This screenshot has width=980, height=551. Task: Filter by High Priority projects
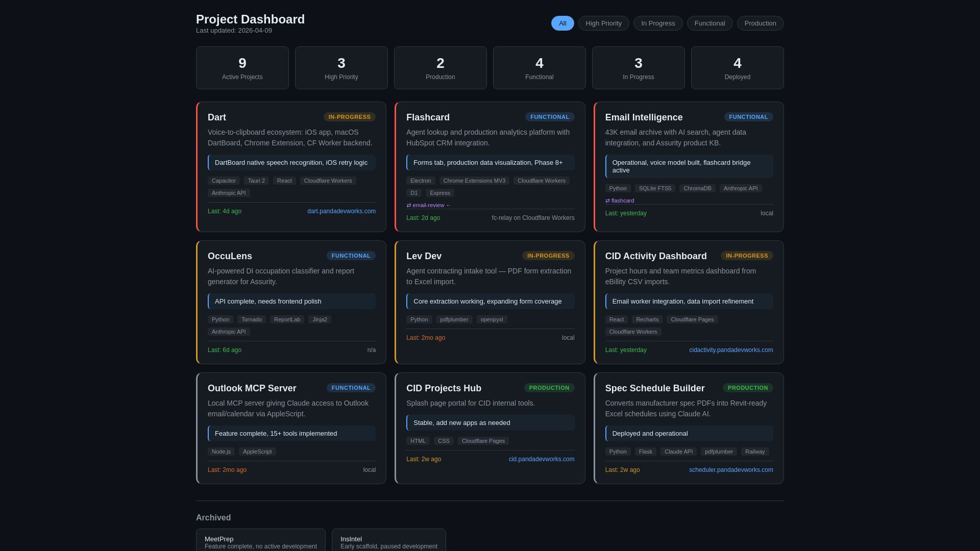tap(604, 23)
